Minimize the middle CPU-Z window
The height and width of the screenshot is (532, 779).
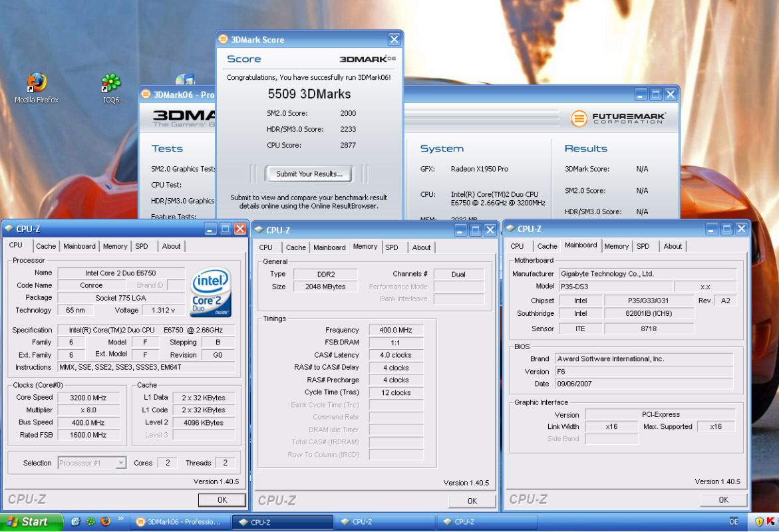point(460,230)
